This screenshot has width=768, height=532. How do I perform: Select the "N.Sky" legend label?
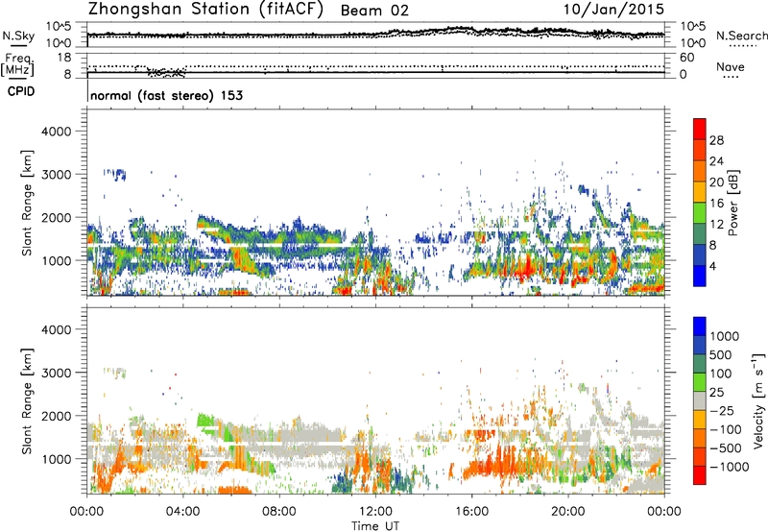(18, 36)
